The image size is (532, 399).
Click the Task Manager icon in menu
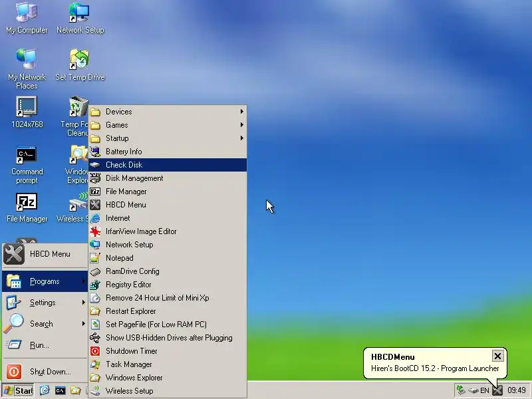95,364
